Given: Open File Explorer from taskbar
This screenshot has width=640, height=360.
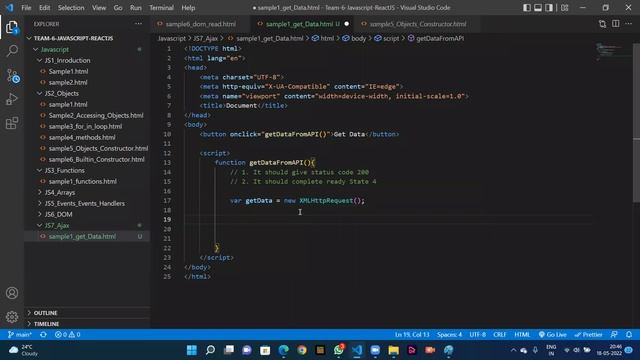Looking at the screenshot, I should click(393, 350).
